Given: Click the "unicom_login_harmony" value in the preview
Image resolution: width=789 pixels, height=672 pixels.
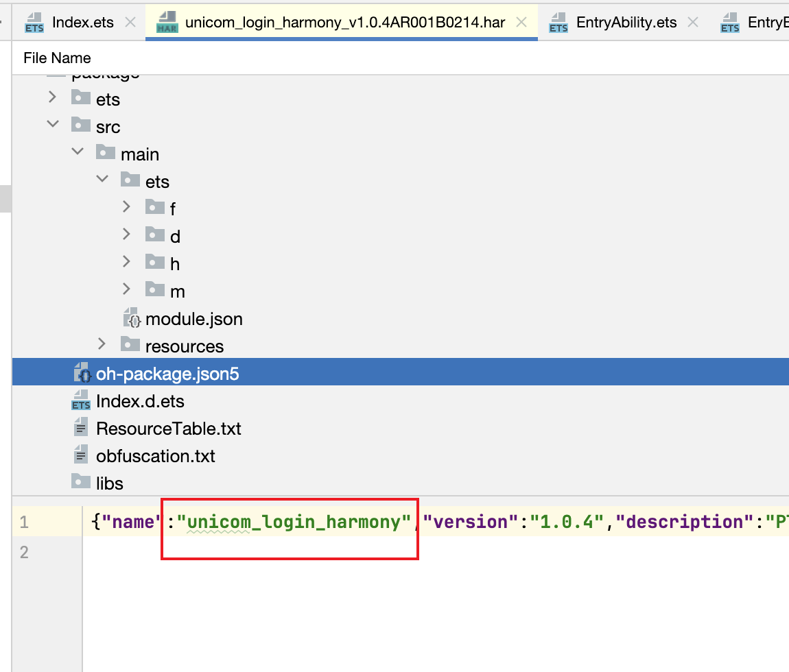Looking at the screenshot, I should [x=294, y=522].
